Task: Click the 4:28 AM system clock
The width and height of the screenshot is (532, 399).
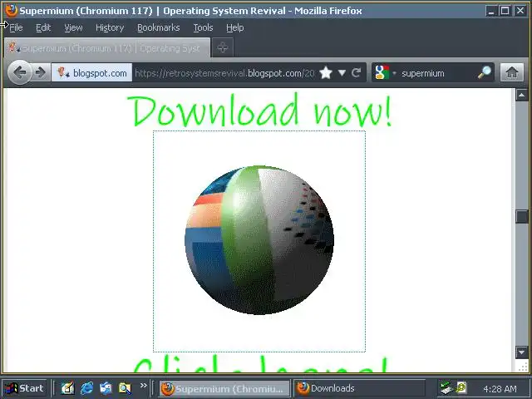Action: 500,389
